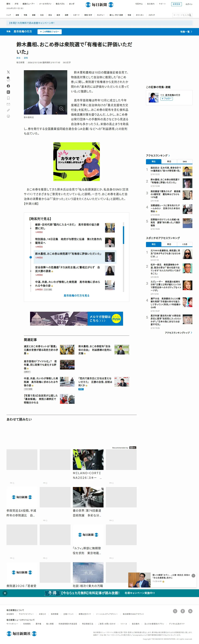Open トップ in main navigation
199x644 pixels.
[x=9, y=15]
